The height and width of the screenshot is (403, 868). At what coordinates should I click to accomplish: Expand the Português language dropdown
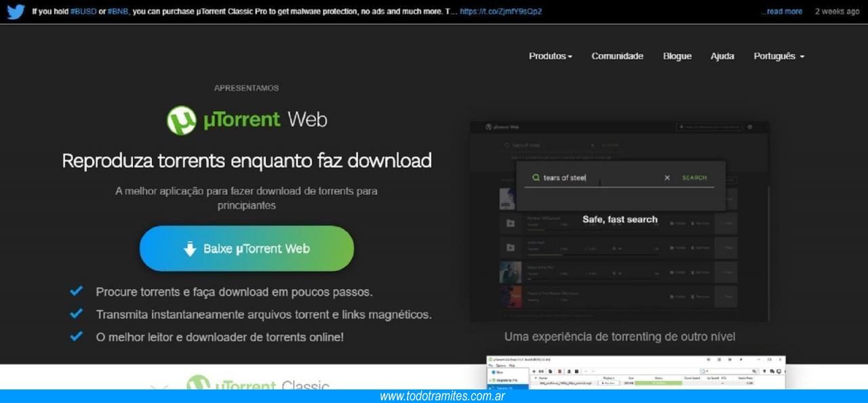[779, 56]
